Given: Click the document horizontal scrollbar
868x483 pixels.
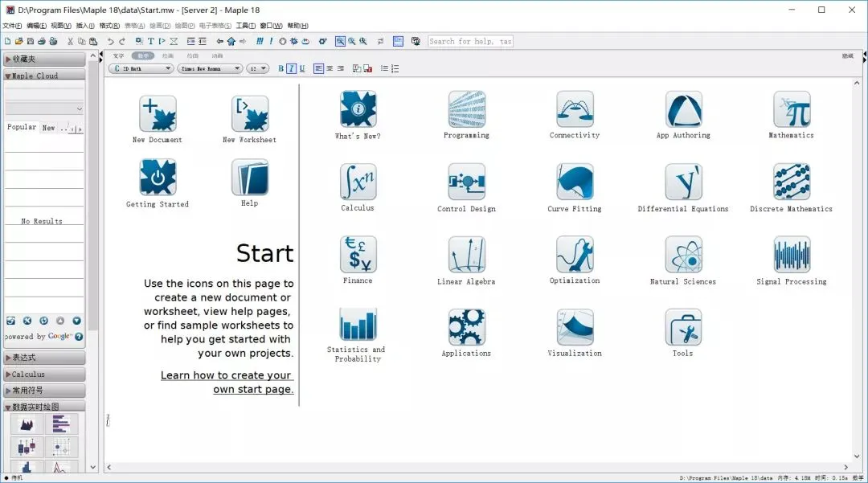Looking at the screenshot, I should [x=477, y=467].
